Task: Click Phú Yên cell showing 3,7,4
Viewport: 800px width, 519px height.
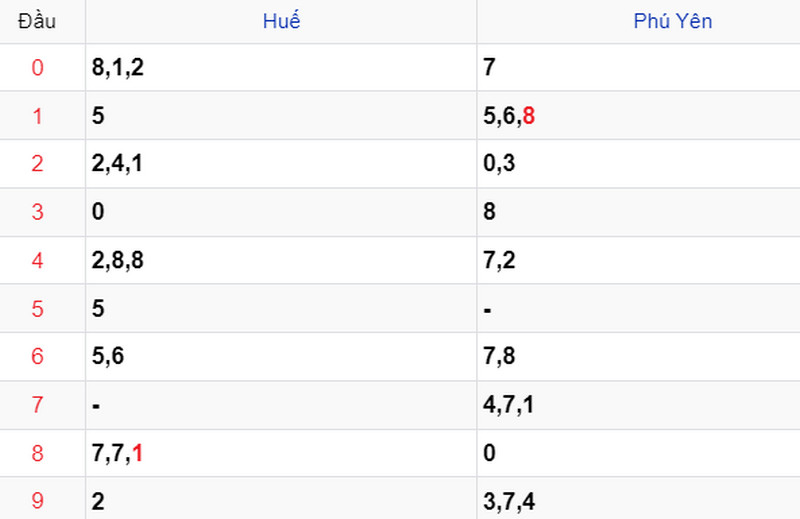Action: coord(638,499)
